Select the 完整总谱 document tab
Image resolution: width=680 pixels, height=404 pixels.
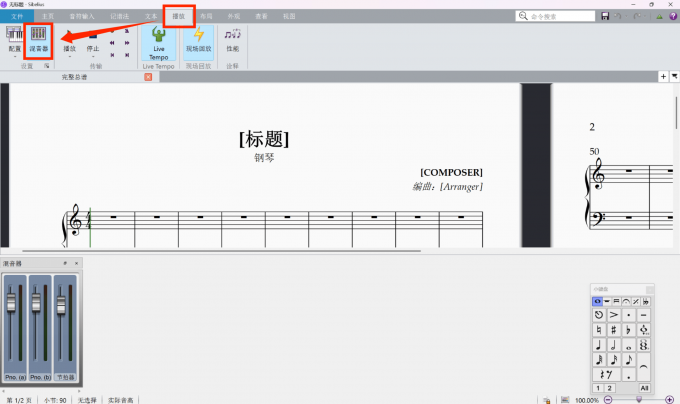point(74,77)
